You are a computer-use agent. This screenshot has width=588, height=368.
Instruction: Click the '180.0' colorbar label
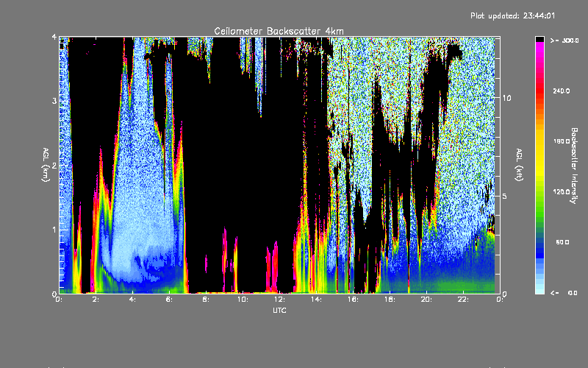[562, 141]
